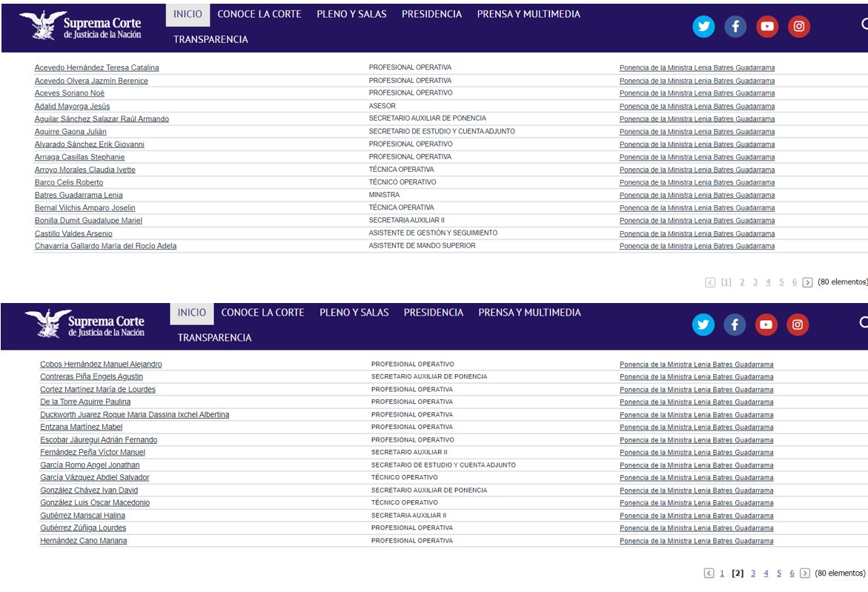Open Contreras Piña Engels Agustin link

click(x=91, y=377)
